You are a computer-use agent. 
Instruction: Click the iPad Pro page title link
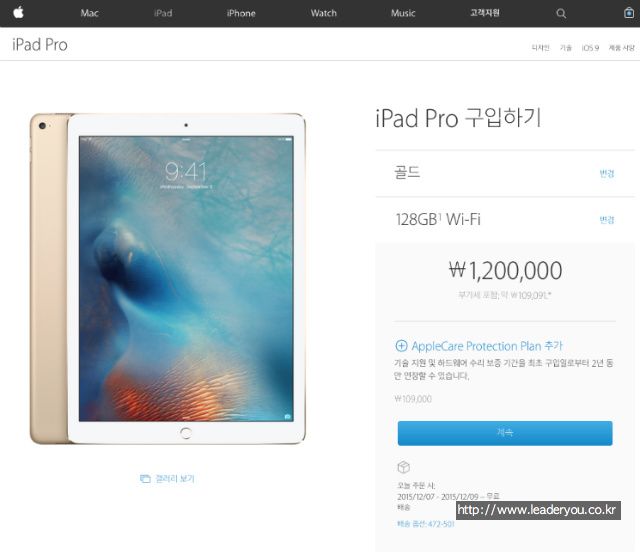tap(40, 45)
